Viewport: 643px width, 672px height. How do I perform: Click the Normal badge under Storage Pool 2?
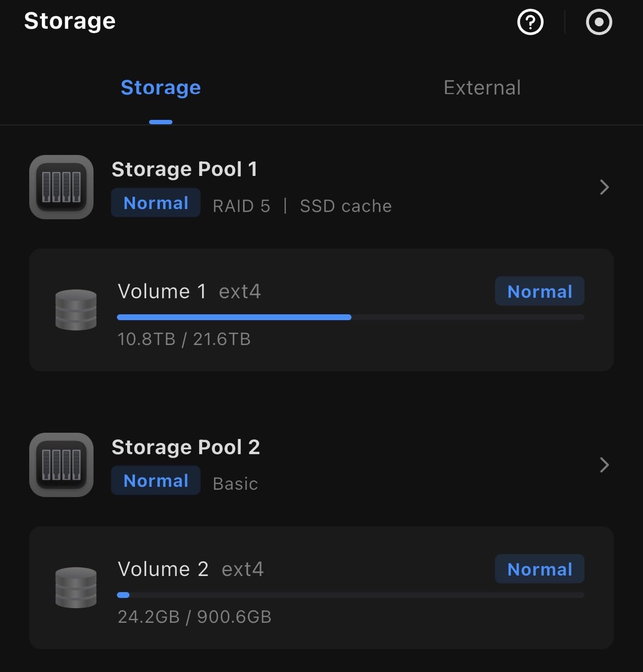point(156,480)
